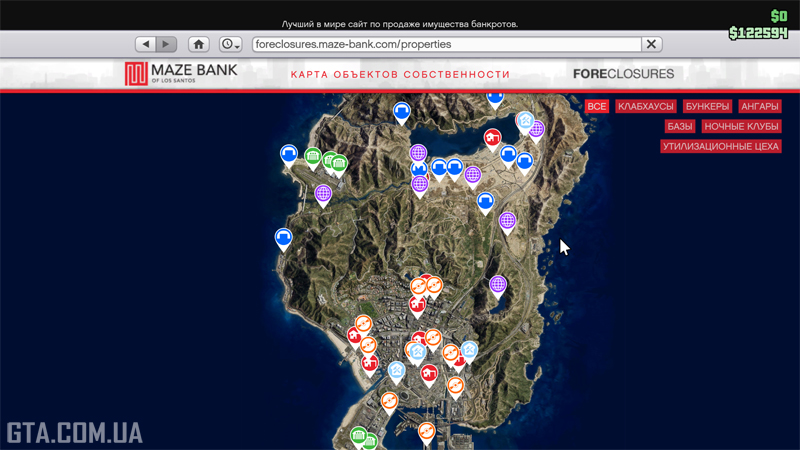This screenshot has width=800, height=450.
Task: Choose the orange nightclub marker at the southern docks
Action: coord(426,430)
